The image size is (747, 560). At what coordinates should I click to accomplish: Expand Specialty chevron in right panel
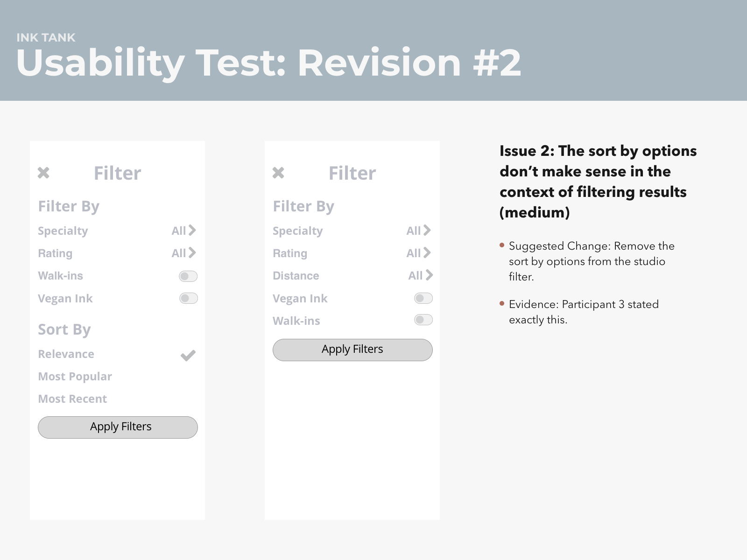click(x=427, y=231)
